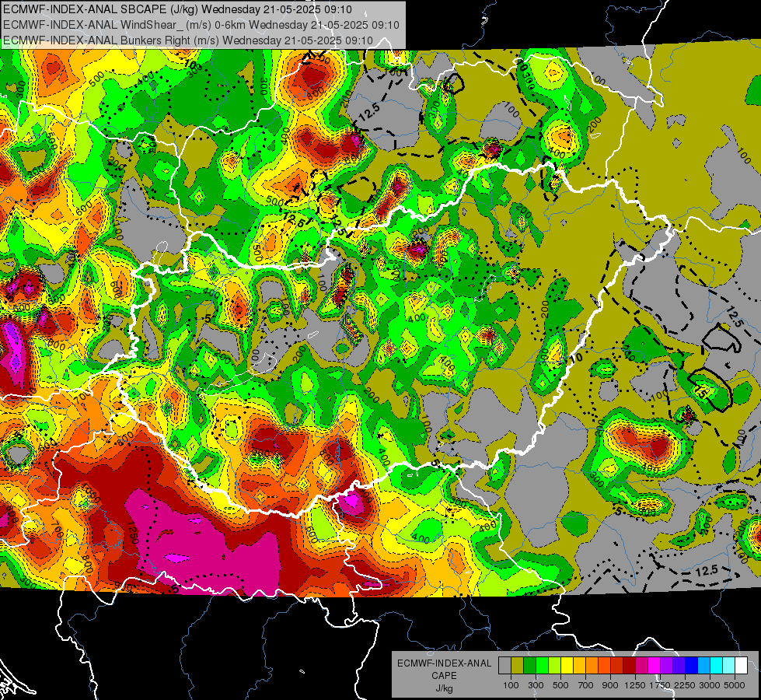Click the 500 value under legend bar
This screenshot has height=700, width=761.
[560, 685]
